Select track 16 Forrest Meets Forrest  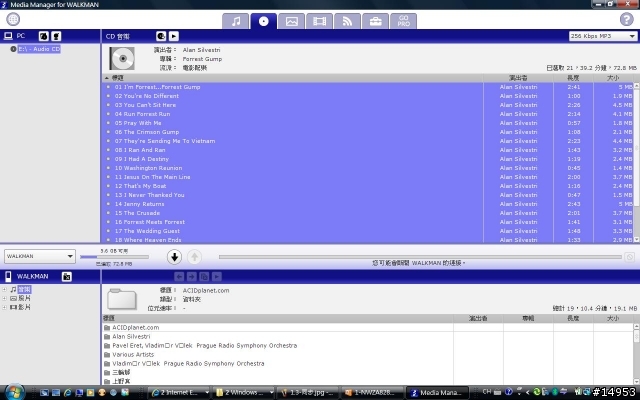pyautogui.click(x=367, y=222)
